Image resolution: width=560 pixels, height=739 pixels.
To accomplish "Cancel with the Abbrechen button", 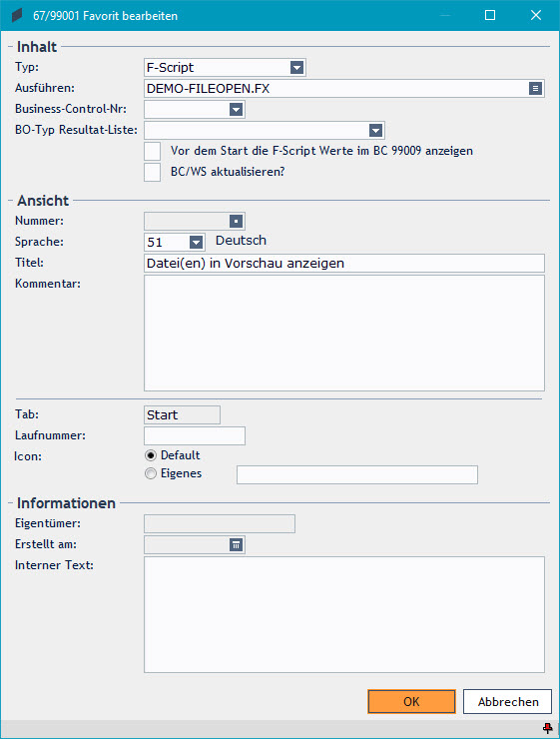I will (508, 701).
